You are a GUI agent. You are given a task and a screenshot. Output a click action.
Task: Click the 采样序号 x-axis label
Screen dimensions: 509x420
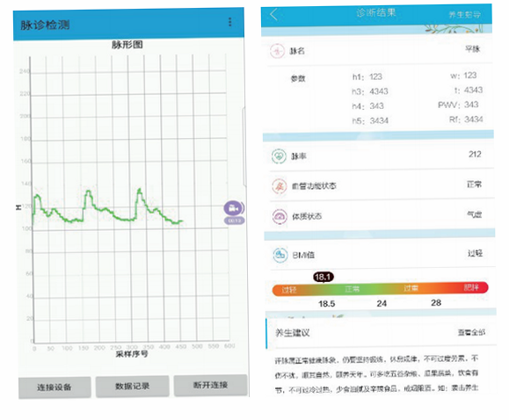point(132,354)
